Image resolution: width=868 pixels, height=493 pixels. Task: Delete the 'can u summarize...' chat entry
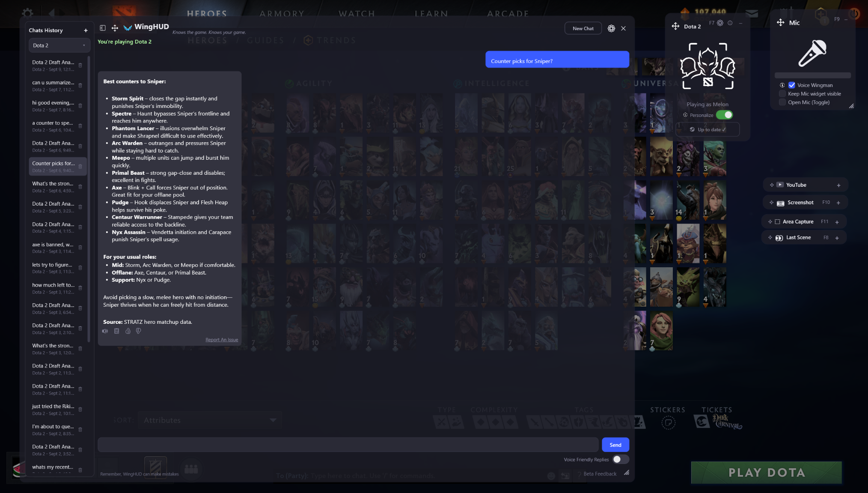[80, 86]
